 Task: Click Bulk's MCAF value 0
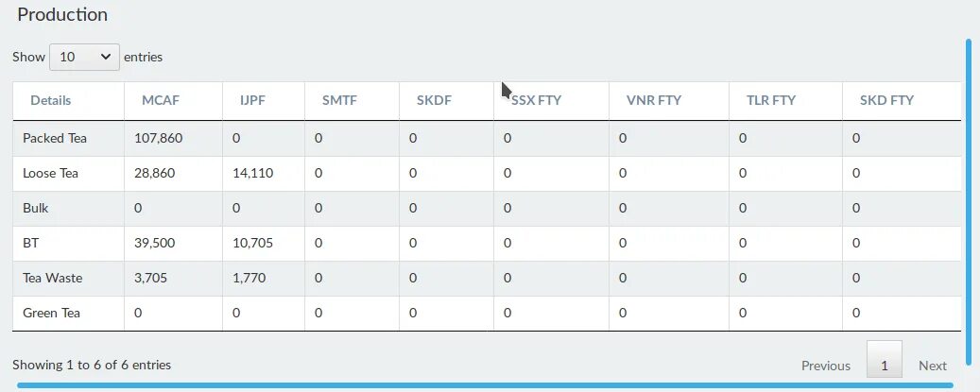[x=138, y=209]
